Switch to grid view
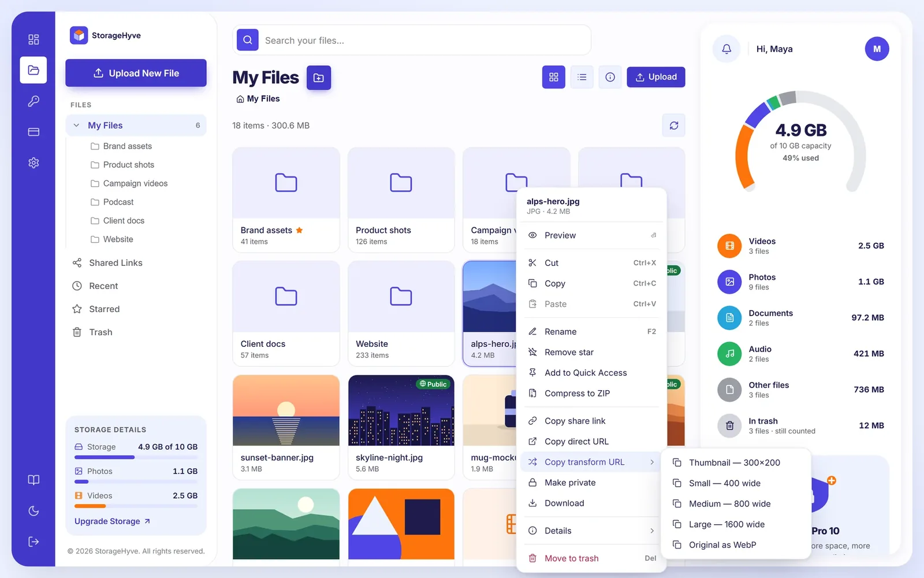 [553, 77]
